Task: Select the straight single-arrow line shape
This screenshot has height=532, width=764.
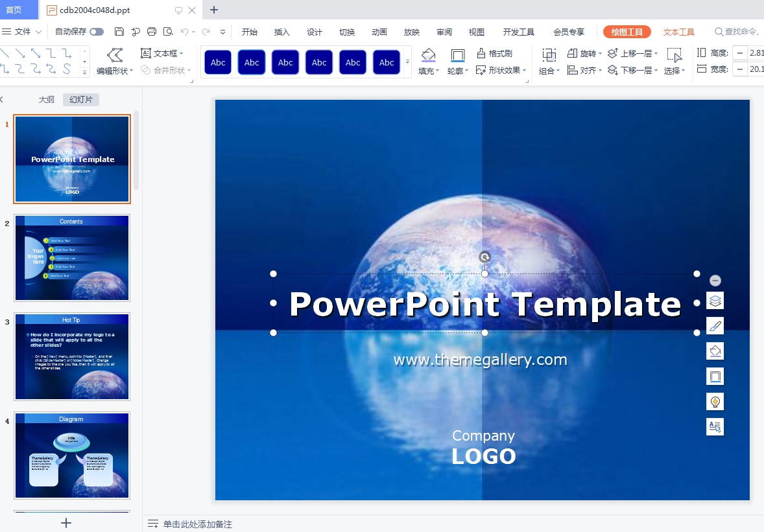Action: click(20, 53)
